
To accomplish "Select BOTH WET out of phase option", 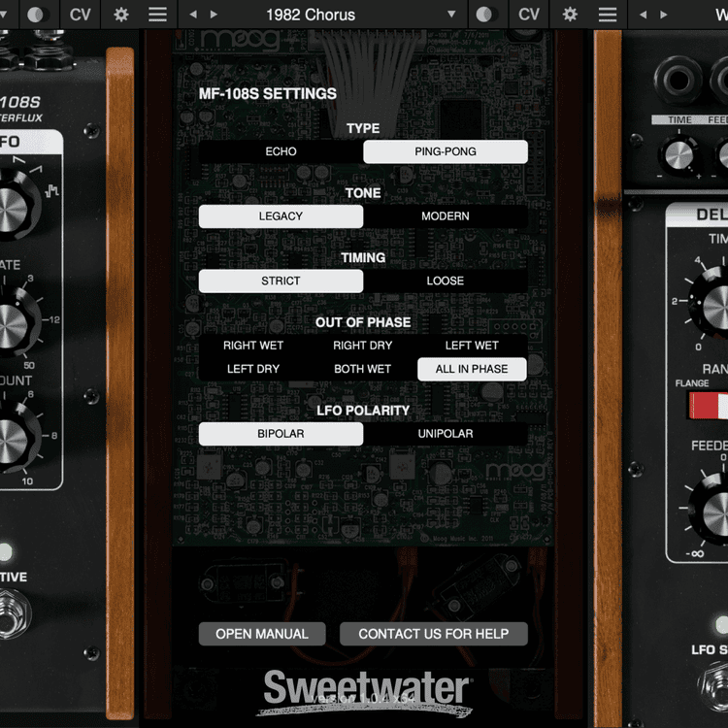I will [x=363, y=369].
